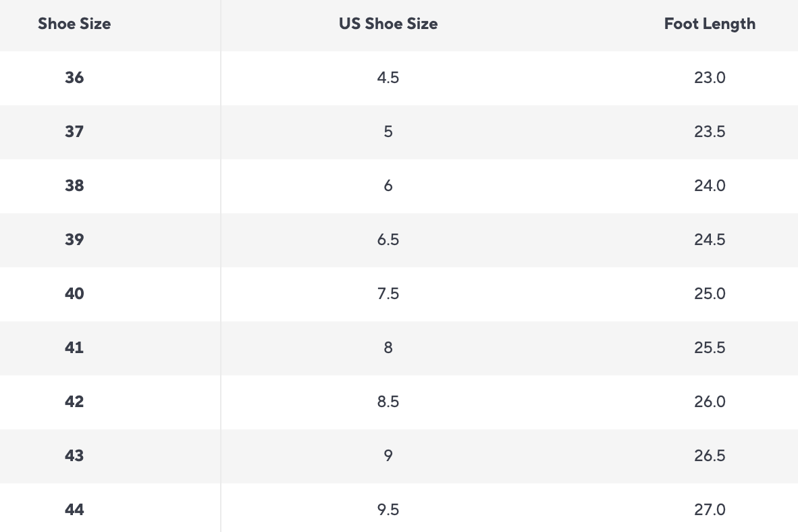Select shoe size 37 cell
Viewport: 798px width, 532px height.
[x=74, y=132]
